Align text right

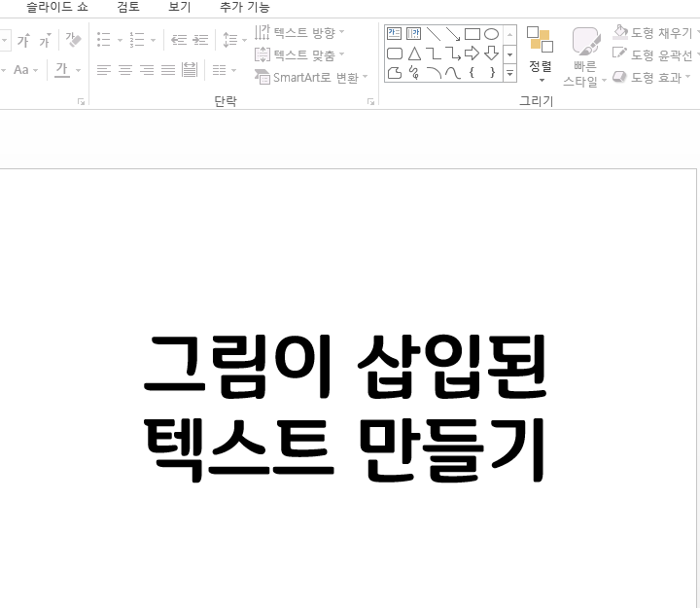[147, 70]
